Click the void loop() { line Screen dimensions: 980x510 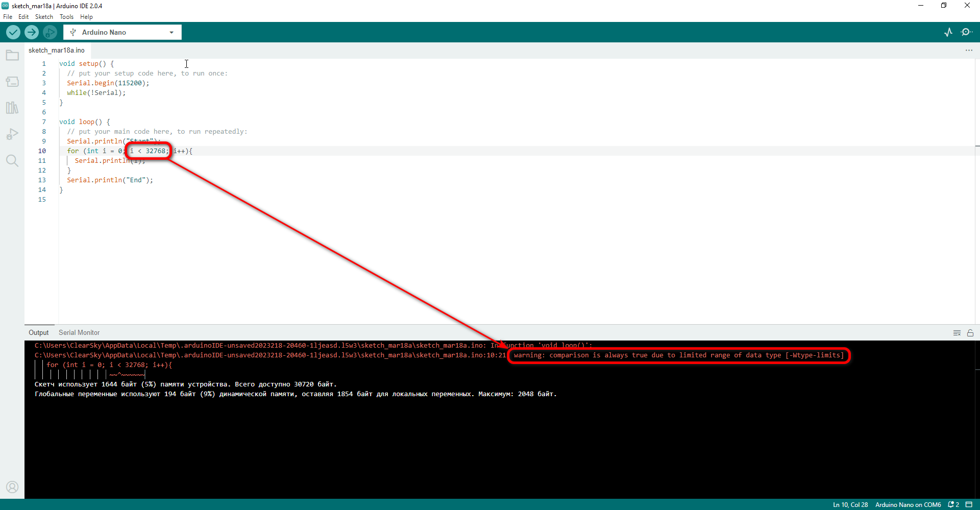[85, 122]
